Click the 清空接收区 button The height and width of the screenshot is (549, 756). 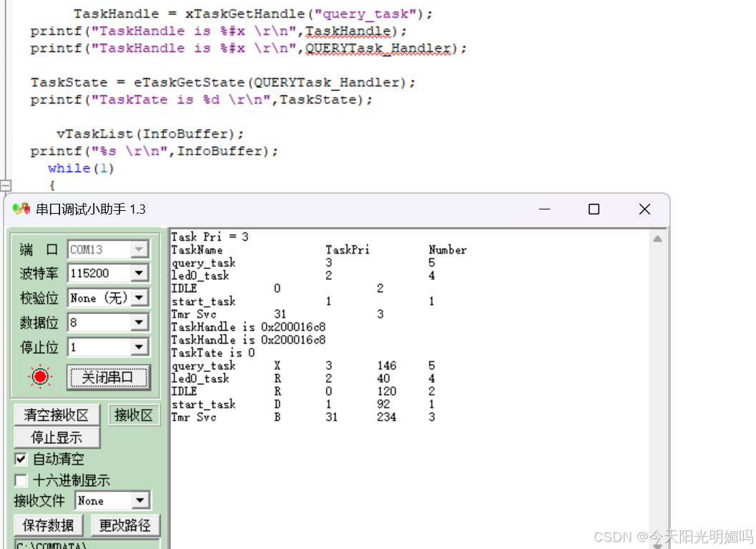(57, 415)
